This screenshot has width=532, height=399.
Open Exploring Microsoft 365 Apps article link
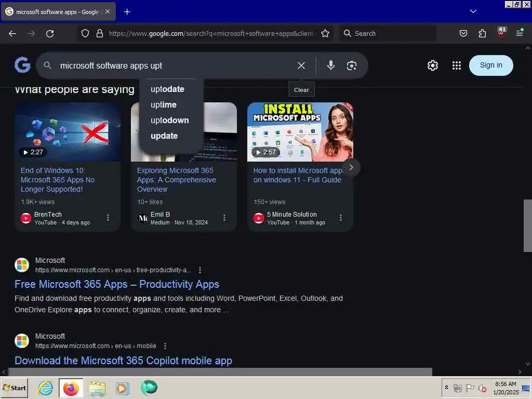(x=177, y=180)
